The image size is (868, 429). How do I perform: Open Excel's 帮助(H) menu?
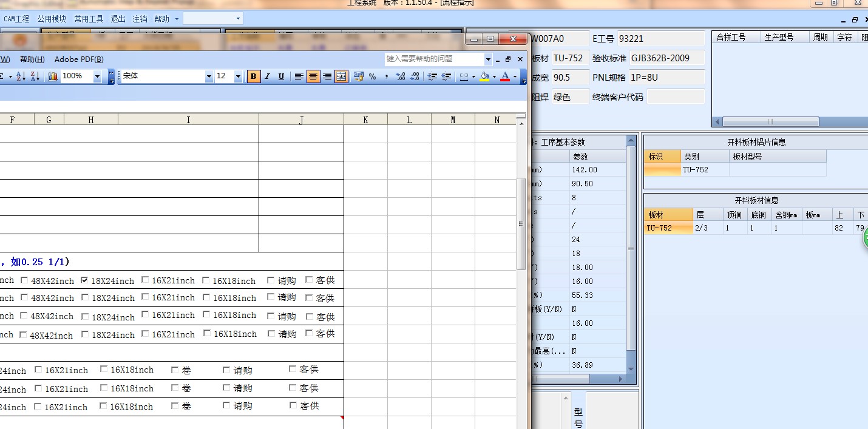click(32, 59)
